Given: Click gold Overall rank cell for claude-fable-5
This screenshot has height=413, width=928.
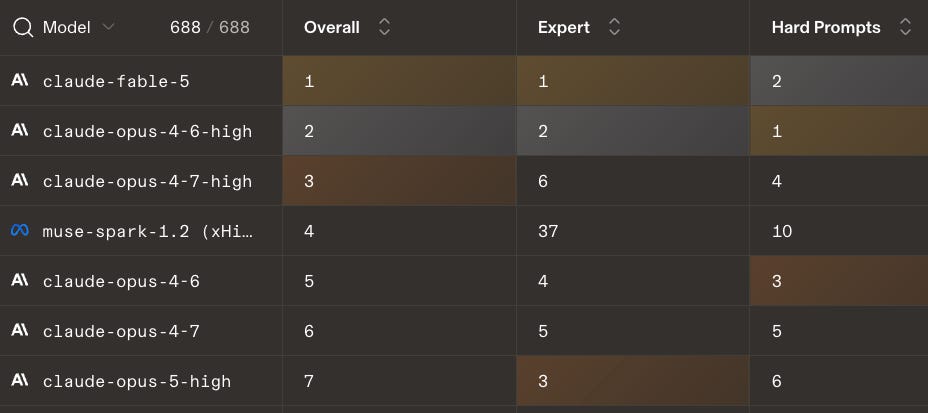Looking at the screenshot, I should click(399, 81).
